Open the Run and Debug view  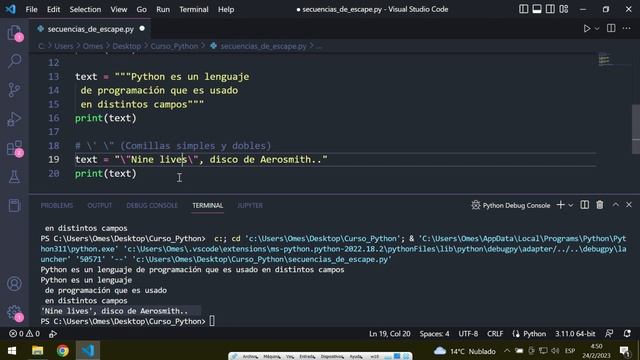14,119
